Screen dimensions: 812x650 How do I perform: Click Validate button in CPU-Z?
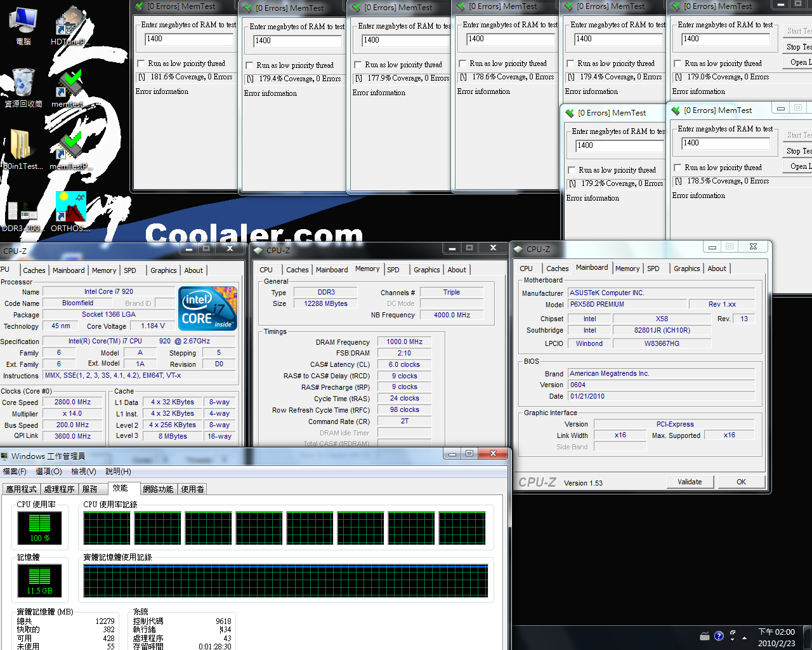690,482
